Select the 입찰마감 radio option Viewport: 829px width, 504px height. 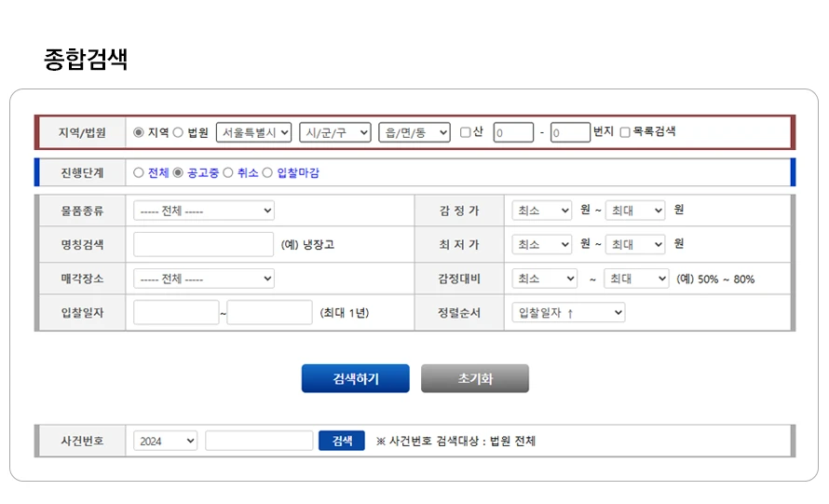pyautogui.click(x=267, y=172)
